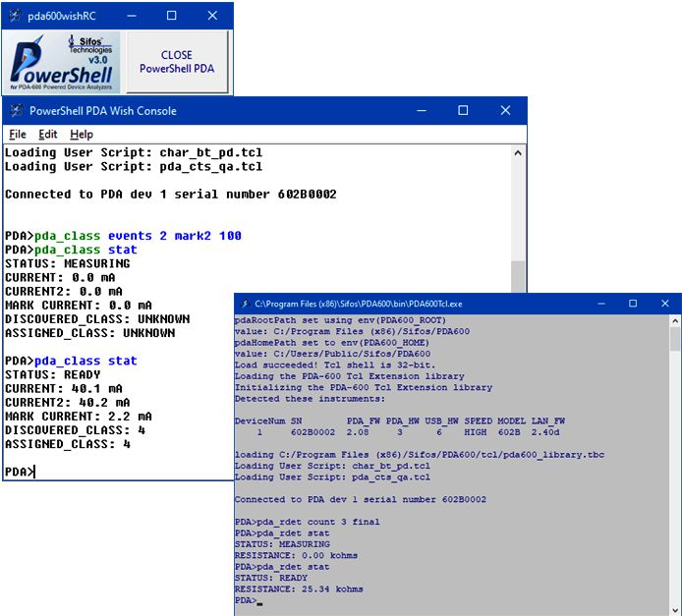Close the PDA600Tcl.exe console window
This screenshot has width=682, height=616.
(664, 304)
